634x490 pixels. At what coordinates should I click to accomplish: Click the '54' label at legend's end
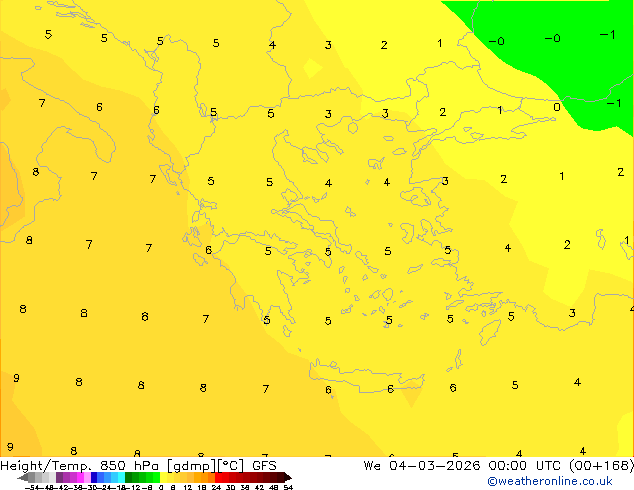coord(288,487)
